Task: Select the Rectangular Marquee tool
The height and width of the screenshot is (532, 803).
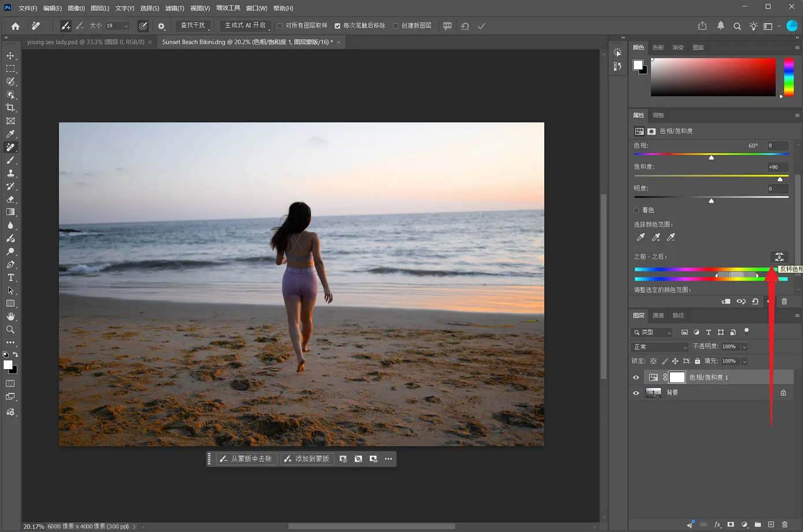Action: point(10,68)
